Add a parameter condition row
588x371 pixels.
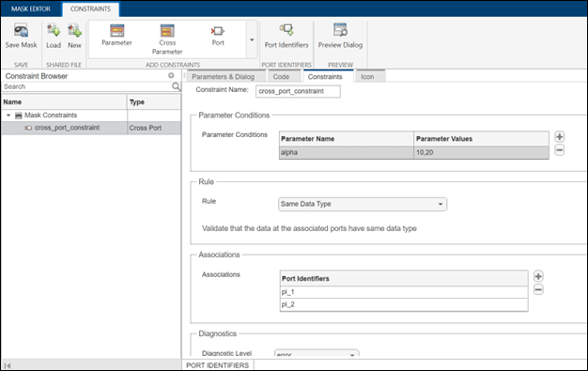click(x=560, y=137)
